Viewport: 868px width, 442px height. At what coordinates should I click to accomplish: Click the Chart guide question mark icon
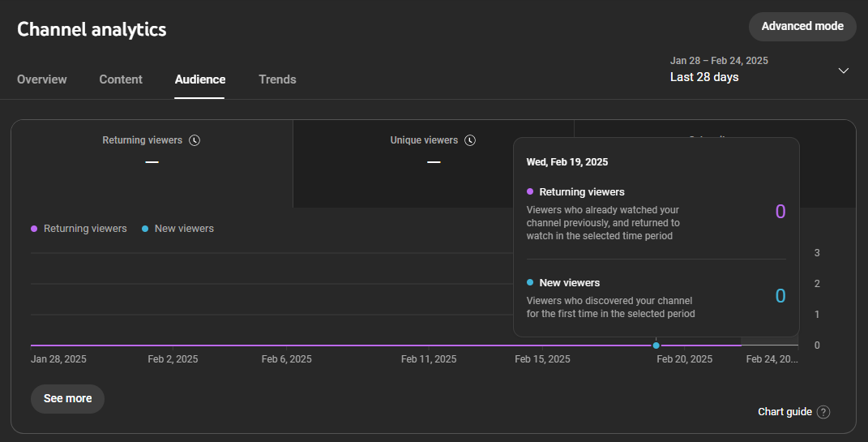coord(823,412)
